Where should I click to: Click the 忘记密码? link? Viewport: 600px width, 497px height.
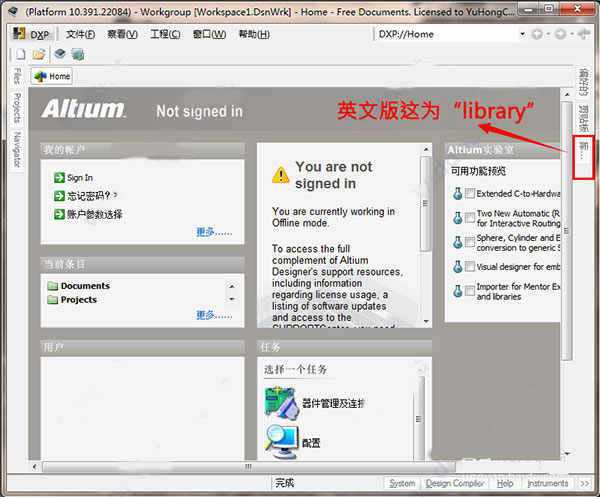89,196
